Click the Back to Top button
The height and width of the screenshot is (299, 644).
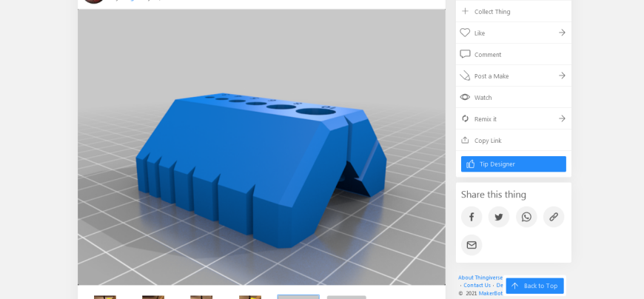tap(534, 286)
